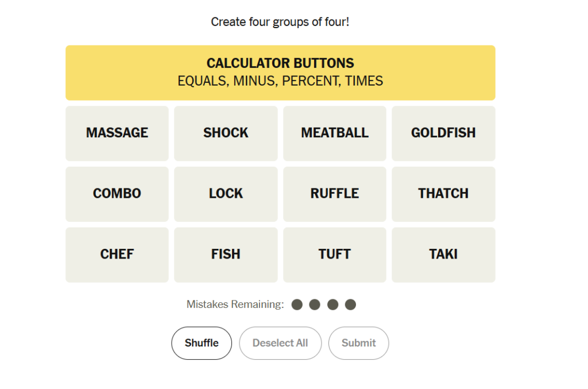Viewport: 588px width, 389px height.
Task: Pick the TUFT tile
Action: [x=335, y=255]
